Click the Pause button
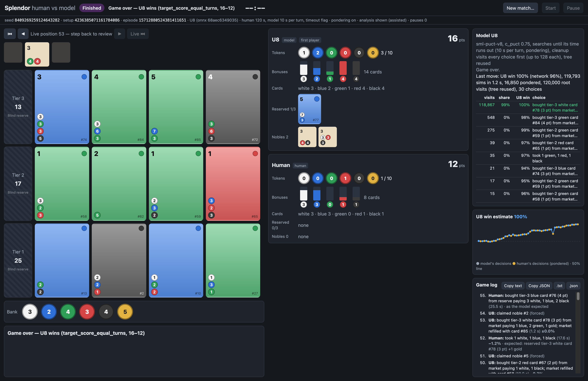The width and height of the screenshot is (588, 381). (573, 8)
